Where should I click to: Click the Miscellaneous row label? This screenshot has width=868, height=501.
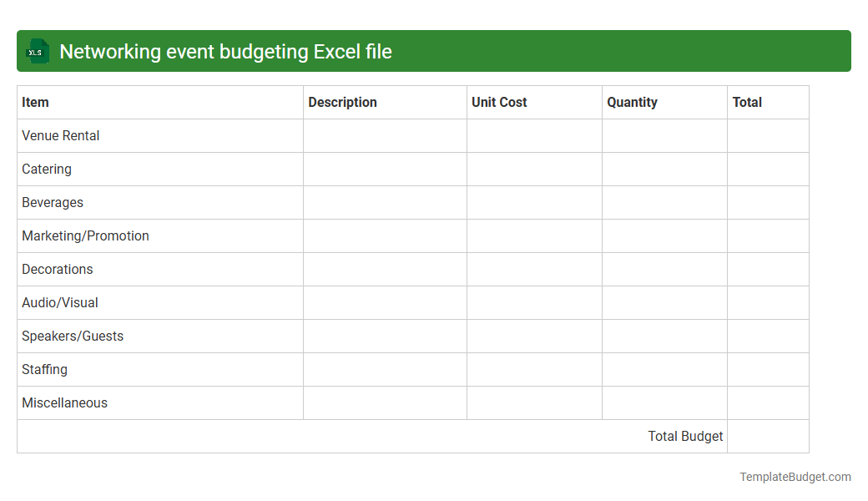(x=64, y=402)
